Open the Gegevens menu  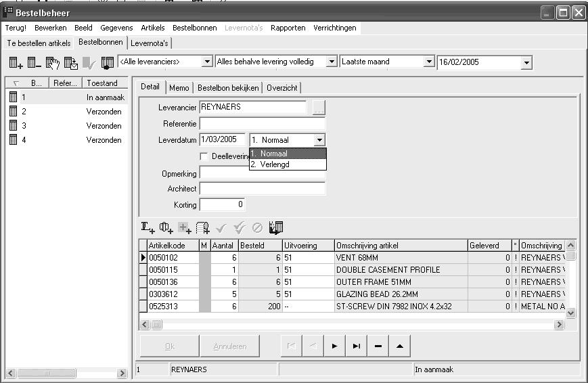[116, 28]
